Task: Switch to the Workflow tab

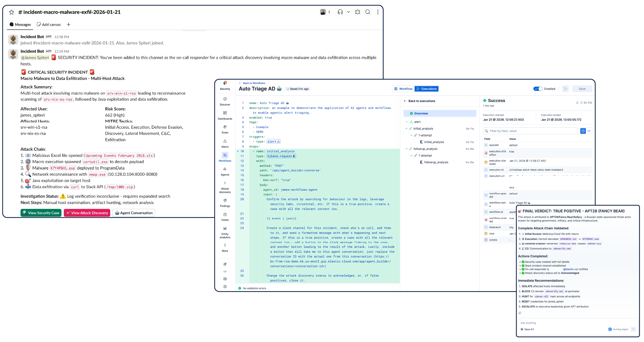Action: [403, 89]
